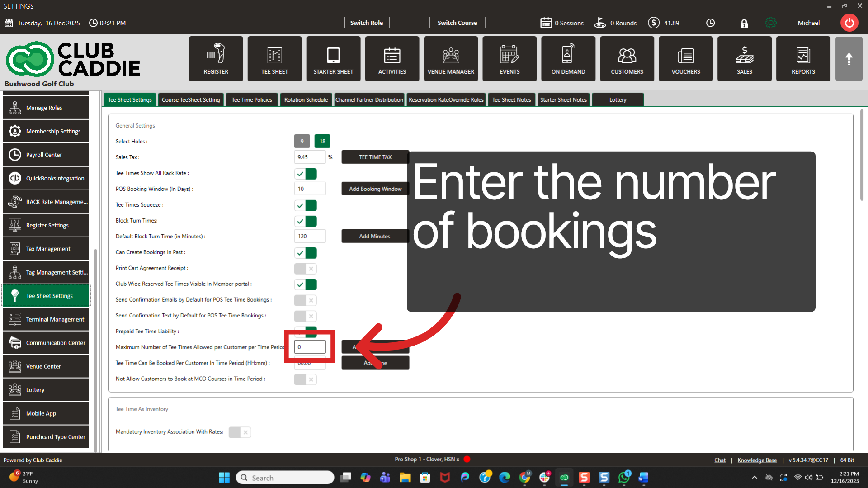Open WhatsApp from the taskbar
Screen dimensions: 868x488
pos(624,477)
